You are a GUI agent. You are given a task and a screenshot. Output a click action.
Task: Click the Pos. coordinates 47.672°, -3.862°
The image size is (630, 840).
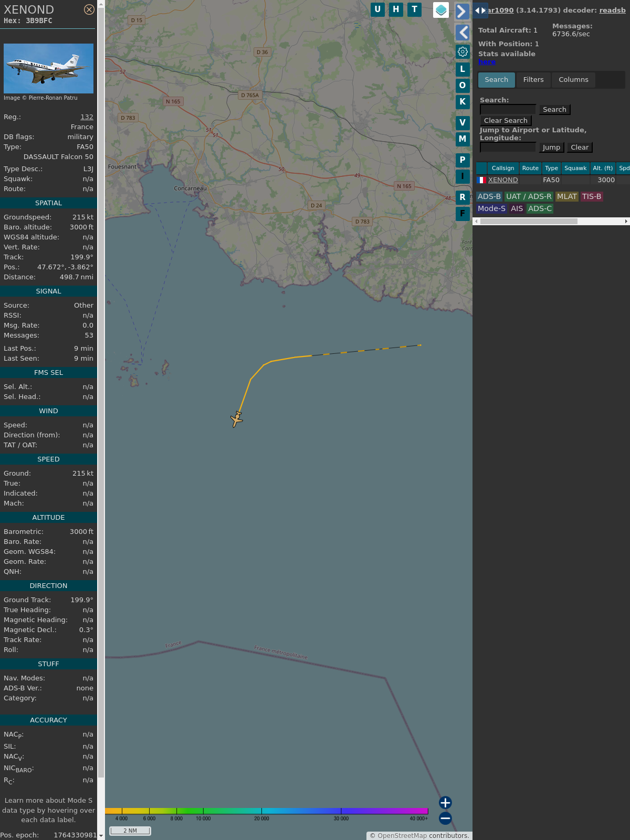(x=65, y=267)
